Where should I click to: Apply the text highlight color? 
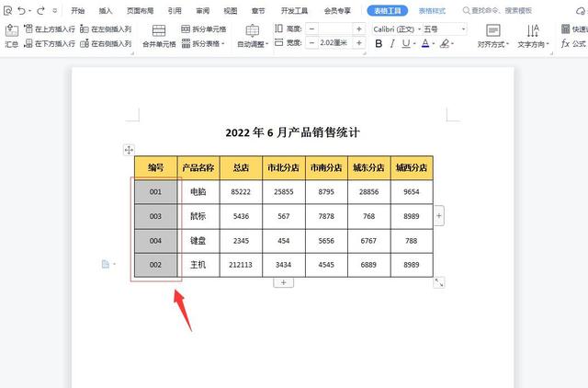(445, 44)
